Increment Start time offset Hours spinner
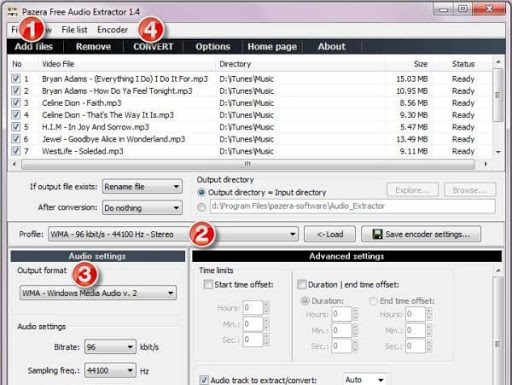Image resolution: width=512 pixels, height=385 pixels. tap(266, 304)
